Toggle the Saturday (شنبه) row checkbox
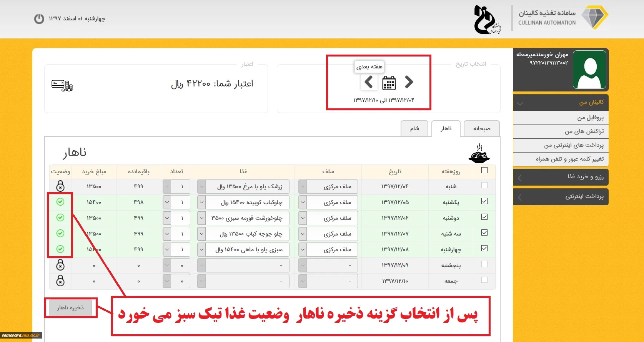Image resolution: width=644 pixels, height=342 pixels. pos(484,185)
